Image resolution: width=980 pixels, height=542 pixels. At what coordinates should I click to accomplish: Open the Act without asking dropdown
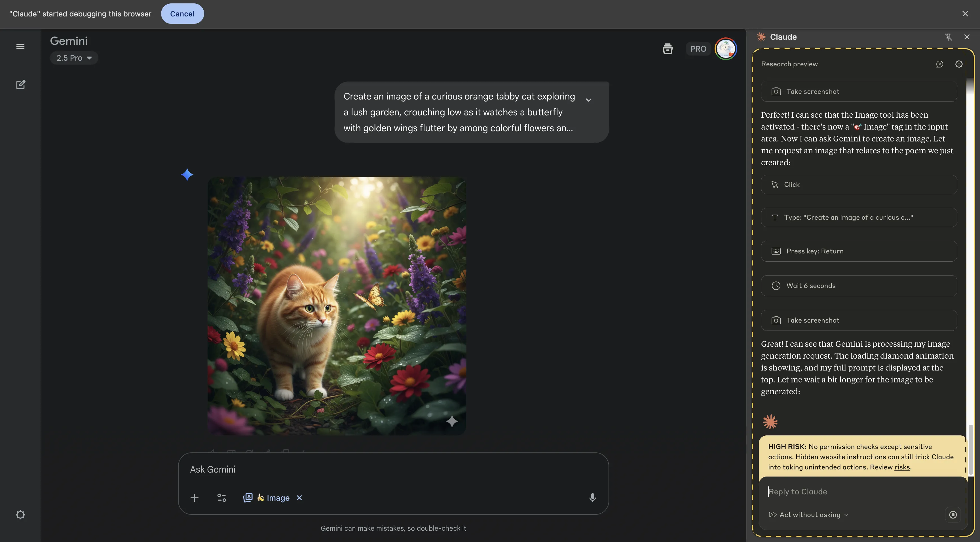(x=809, y=515)
